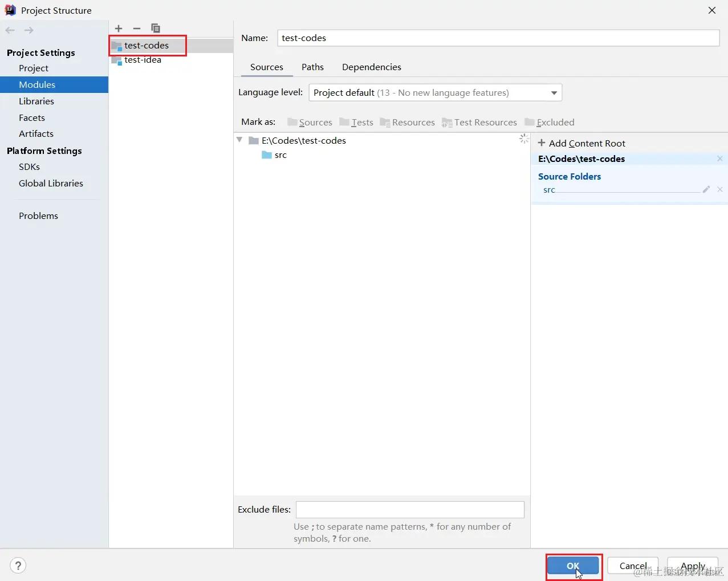Click the Cancel button
The width and height of the screenshot is (728, 581).
633,566
